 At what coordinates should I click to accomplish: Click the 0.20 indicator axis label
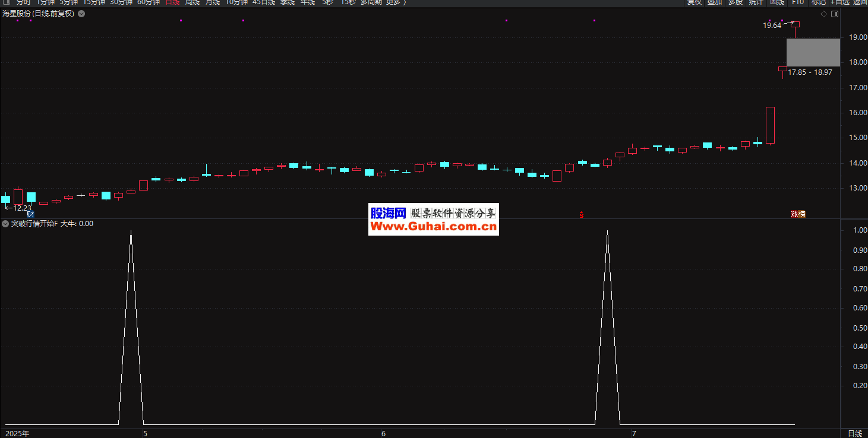[860, 386]
